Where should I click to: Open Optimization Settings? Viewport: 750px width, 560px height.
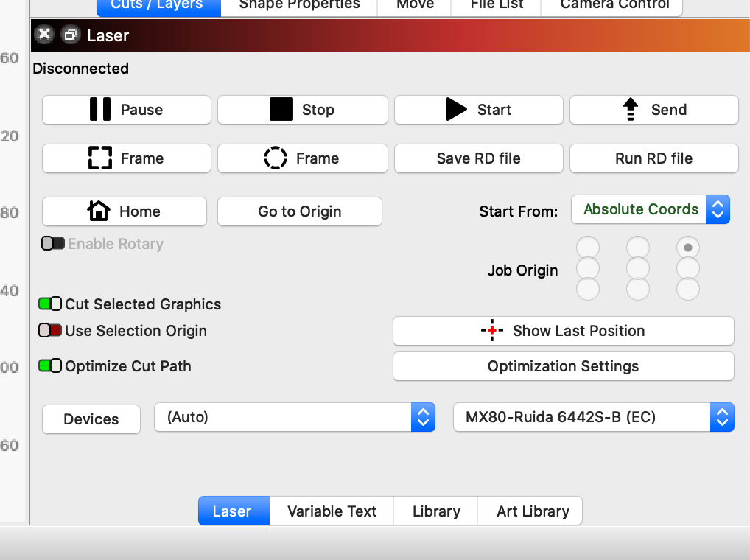564,366
